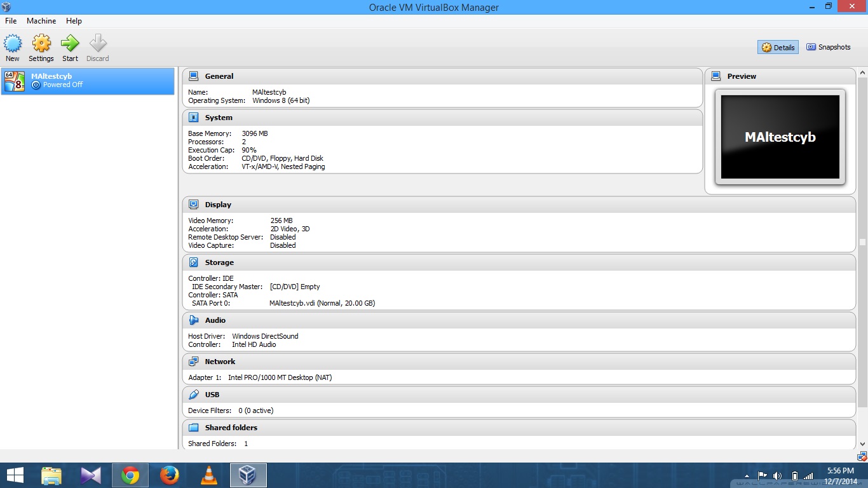The height and width of the screenshot is (488, 868).
Task: Open the Help menu
Action: [x=74, y=21]
